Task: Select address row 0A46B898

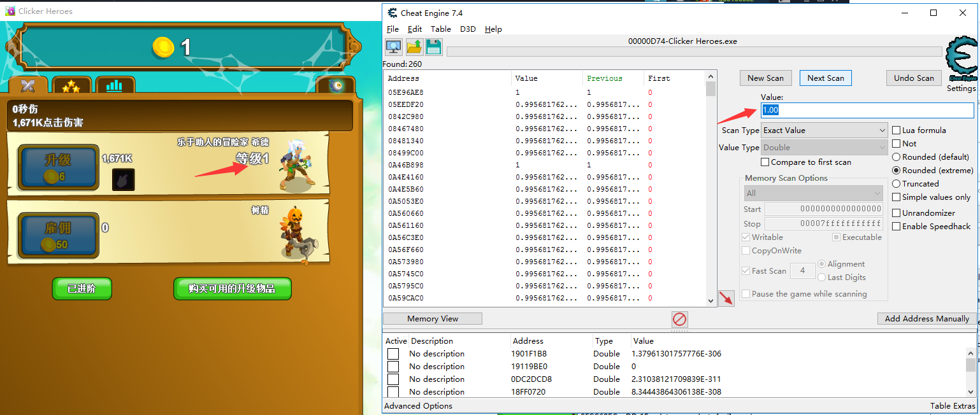Action: click(544, 165)
